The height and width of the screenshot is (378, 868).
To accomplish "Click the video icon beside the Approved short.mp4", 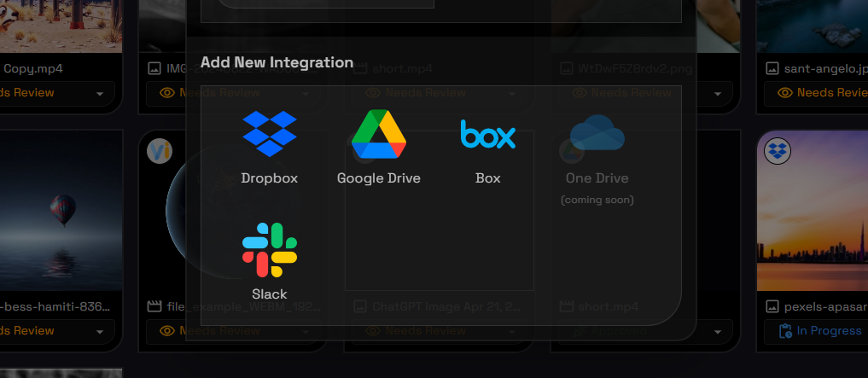I will (567, 306).
